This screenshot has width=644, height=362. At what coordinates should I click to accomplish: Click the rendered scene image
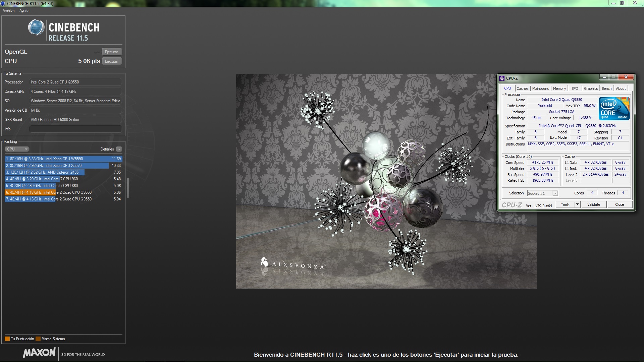[386, 181]
